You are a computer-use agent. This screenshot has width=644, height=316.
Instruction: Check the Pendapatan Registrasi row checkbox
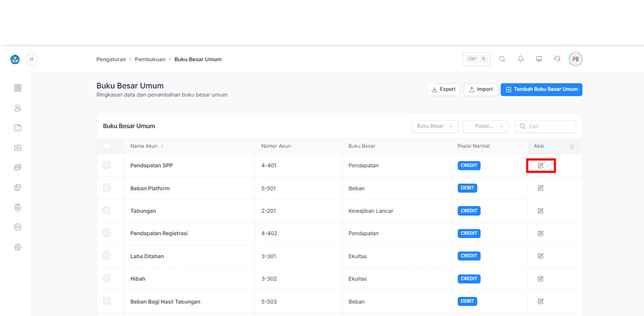click(106, 233)
